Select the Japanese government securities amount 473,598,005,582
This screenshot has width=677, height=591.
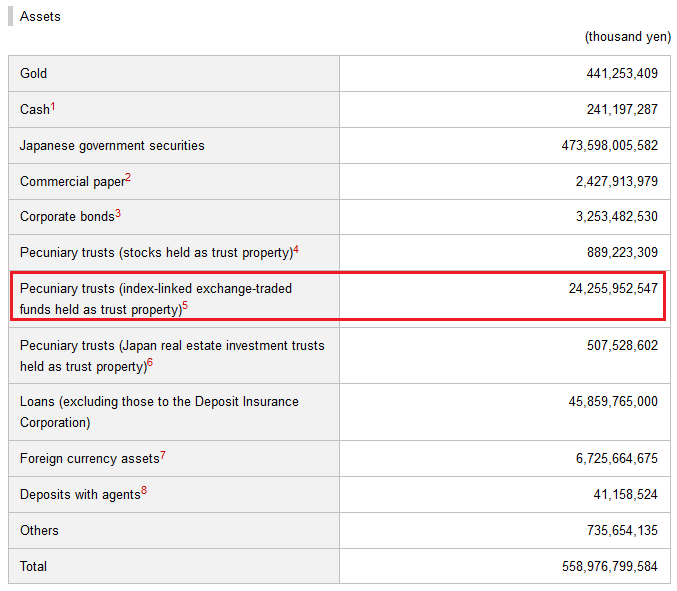coord(610,146)
